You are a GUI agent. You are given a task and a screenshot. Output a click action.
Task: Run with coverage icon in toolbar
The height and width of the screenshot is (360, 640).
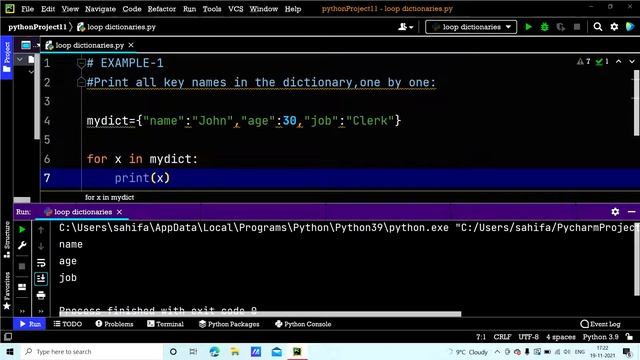coord(561,27)
